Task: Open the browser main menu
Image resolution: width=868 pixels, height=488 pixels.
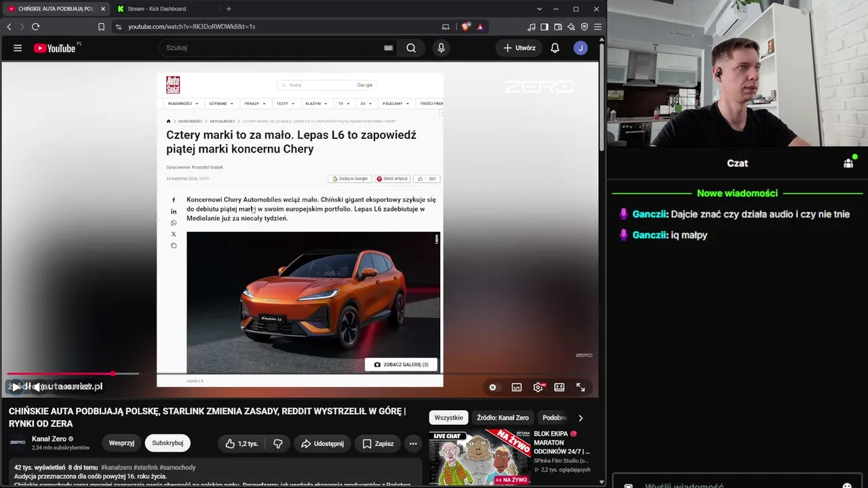Action: click(x=597, y=26)
